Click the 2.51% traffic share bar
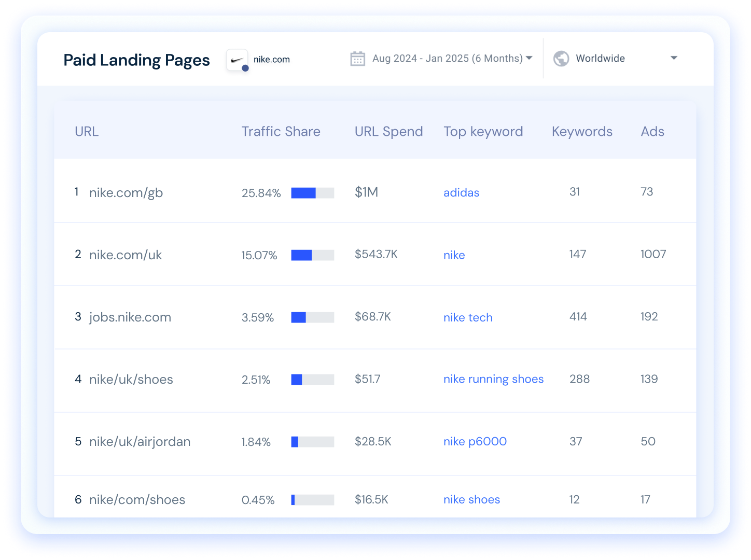 click(x=313, y=380)
